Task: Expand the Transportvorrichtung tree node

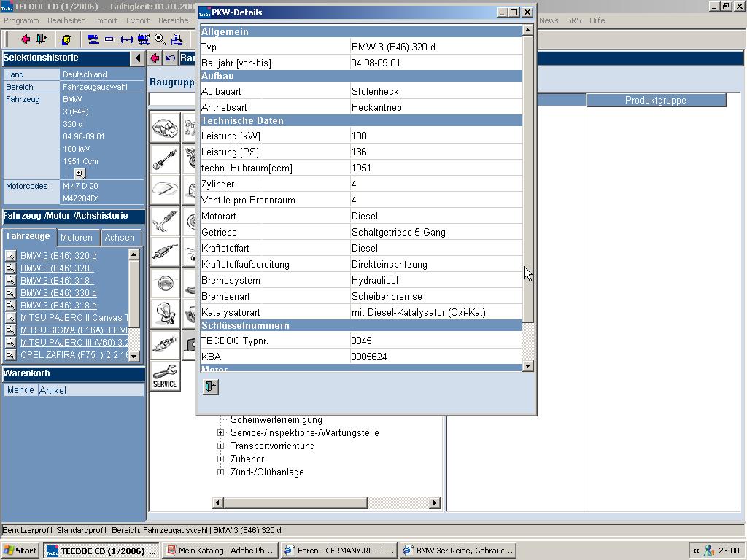Action: tap(220, 446)
